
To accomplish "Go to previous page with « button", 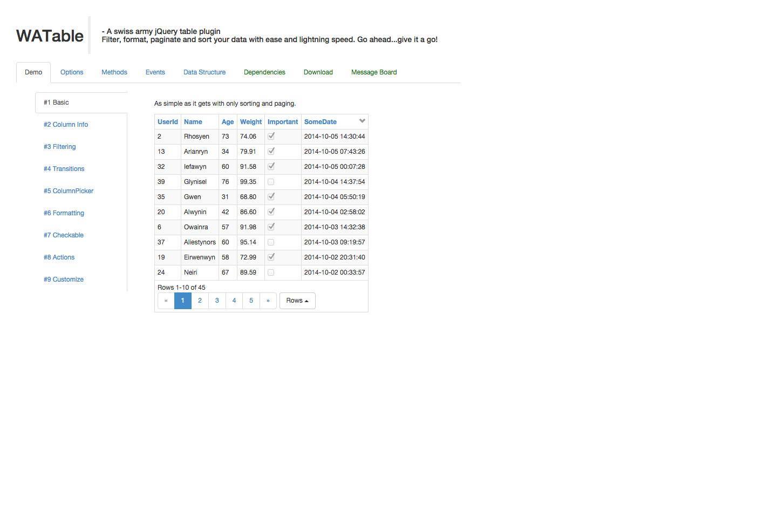I will 166,301.
